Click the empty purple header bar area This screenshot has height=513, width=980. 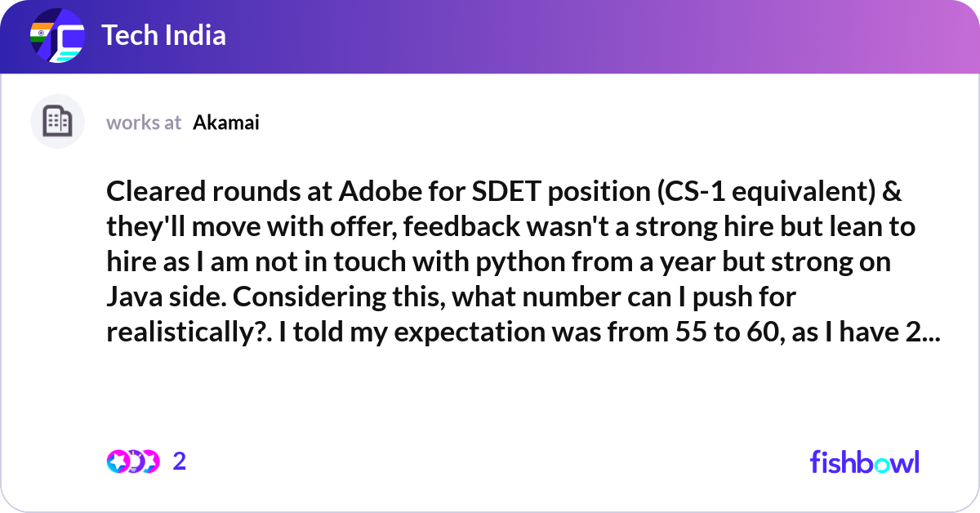[x=572, y=37]
